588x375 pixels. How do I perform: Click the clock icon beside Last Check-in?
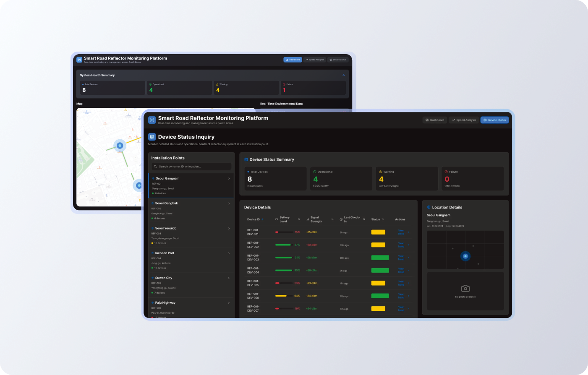click(x=341, y=219)
